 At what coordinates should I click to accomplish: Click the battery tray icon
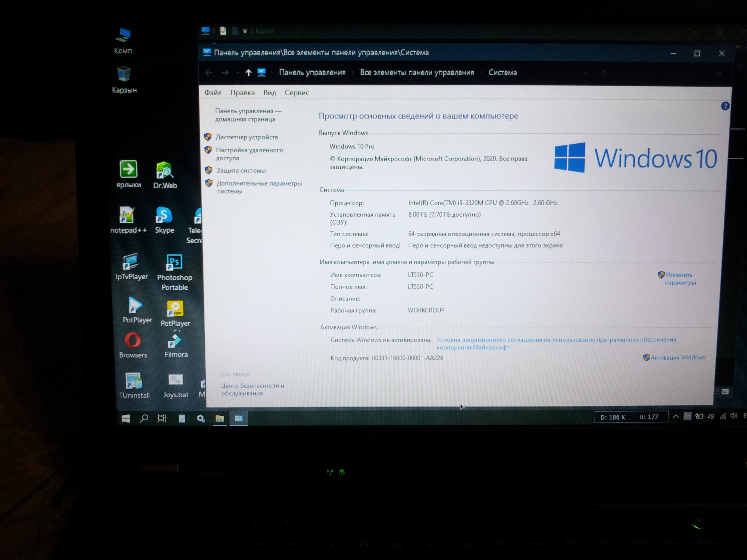(x=699, y=416)
